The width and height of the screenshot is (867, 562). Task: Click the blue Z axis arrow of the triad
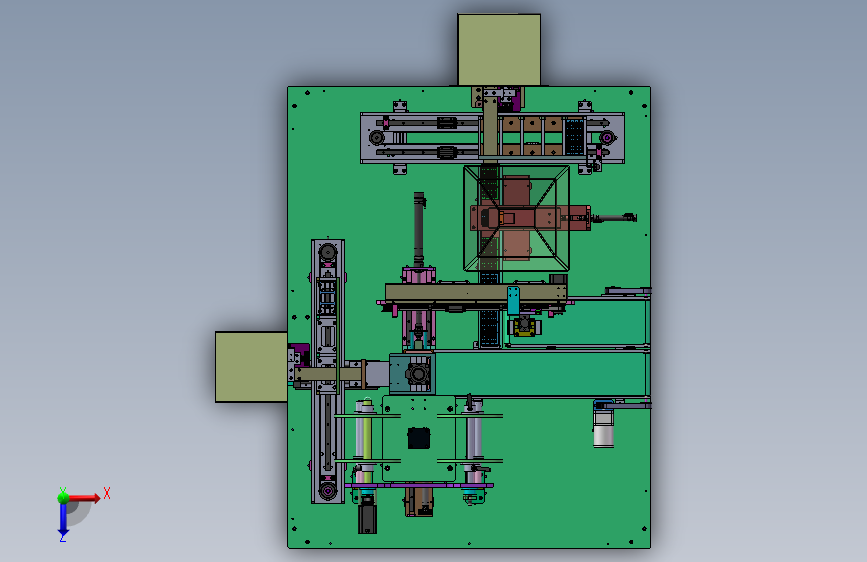(x=63, y=521)
